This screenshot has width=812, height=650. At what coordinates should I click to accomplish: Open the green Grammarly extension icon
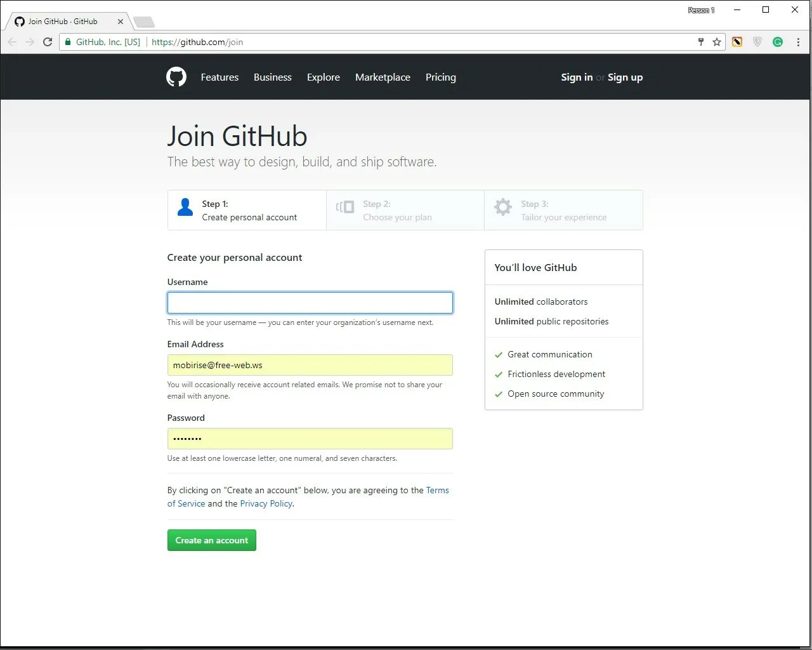(x=778, y=42)
